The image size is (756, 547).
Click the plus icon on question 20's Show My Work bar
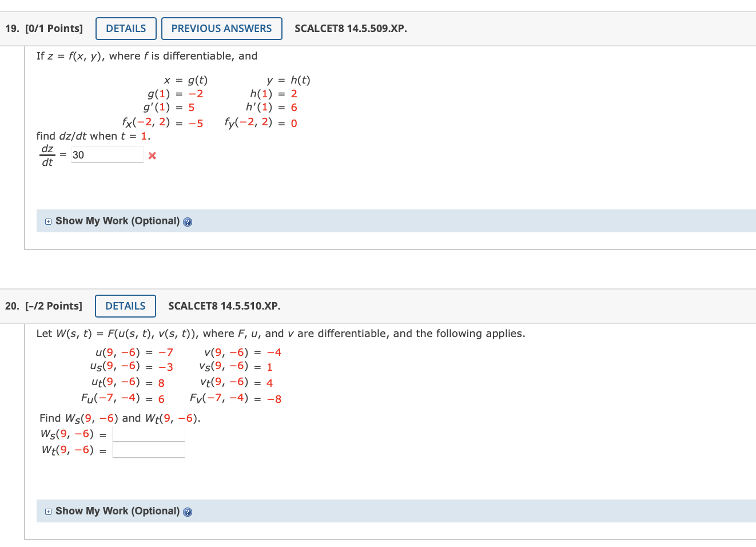[x=49, y=511]
